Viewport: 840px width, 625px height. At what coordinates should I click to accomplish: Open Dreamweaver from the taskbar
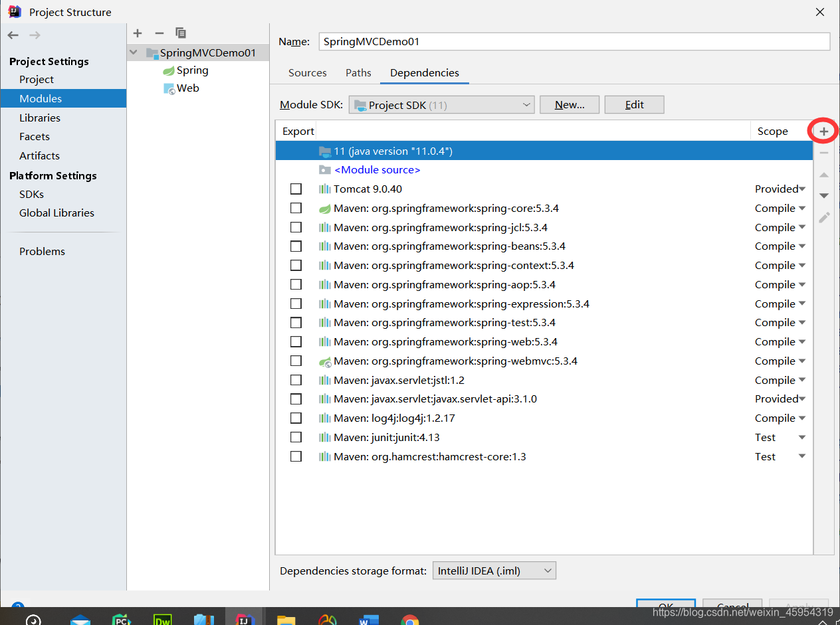point(163,620)
